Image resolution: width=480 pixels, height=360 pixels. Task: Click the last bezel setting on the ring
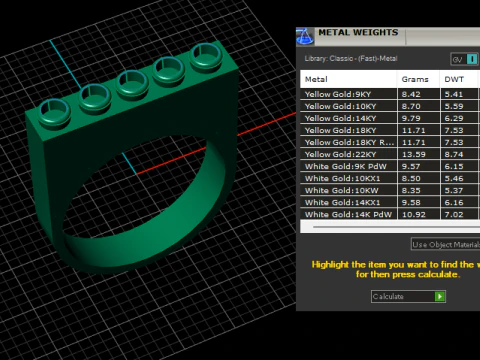pos(206,57)
